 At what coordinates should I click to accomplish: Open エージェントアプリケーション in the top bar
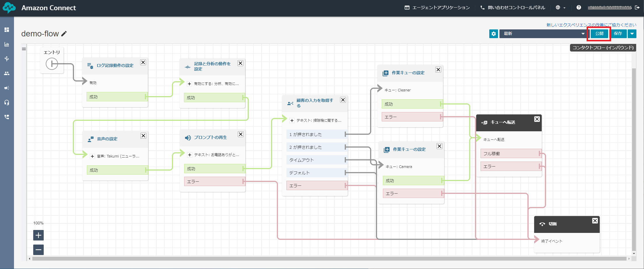(437, 8)
